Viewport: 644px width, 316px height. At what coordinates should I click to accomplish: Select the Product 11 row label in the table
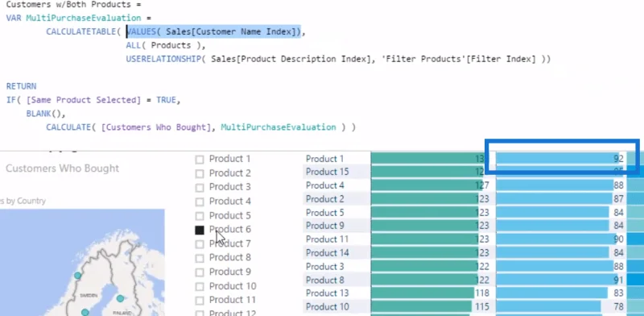327,239
